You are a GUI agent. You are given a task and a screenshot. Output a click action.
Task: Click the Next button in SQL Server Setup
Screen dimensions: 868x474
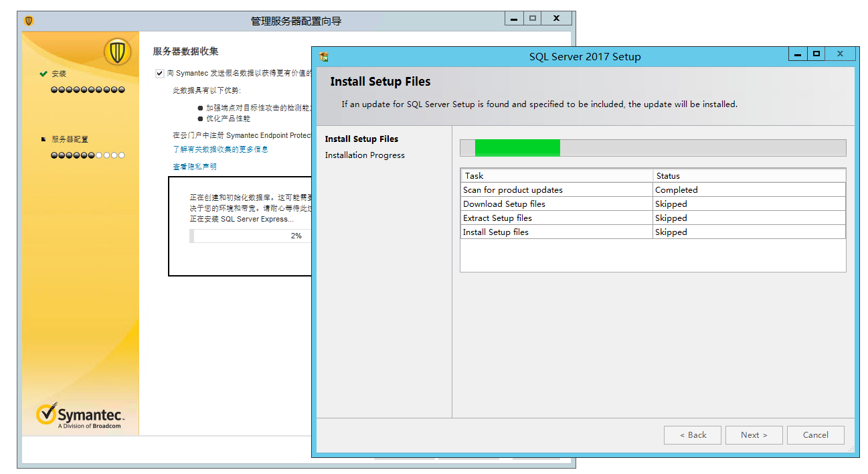click(754, 434)
